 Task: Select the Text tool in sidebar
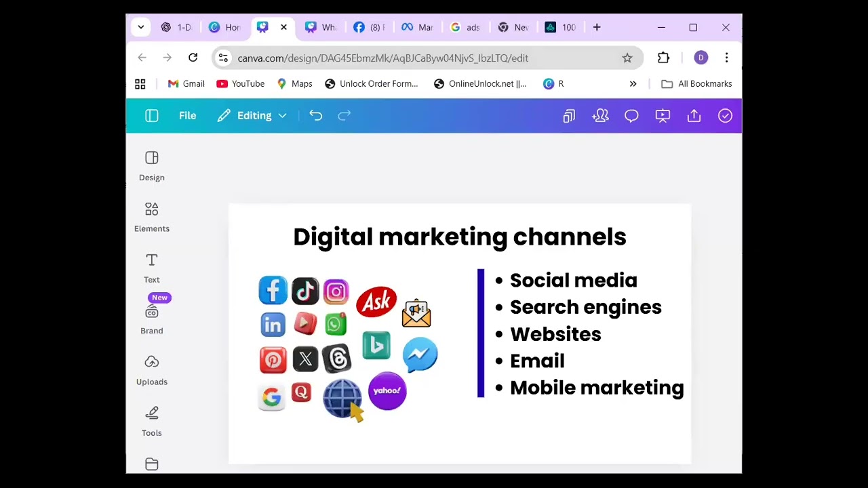tap(151, 268)
